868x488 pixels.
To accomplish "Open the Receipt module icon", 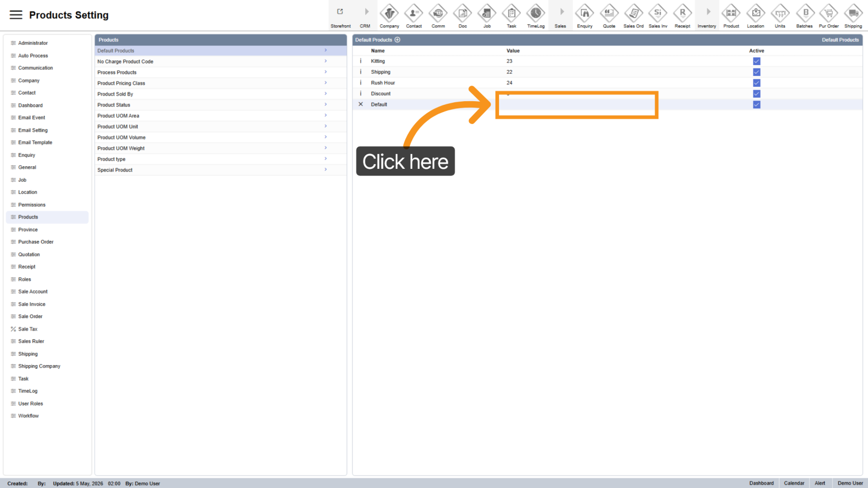I will click(682, 13).
